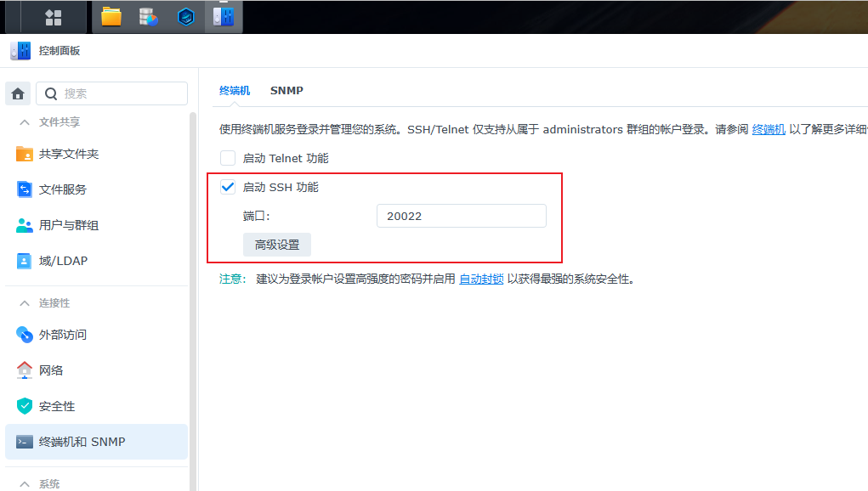This screenshot has height=491, width=868.
Task: Uncheck the 启动 SSH 功能 checkbox
Action: [228, 187]
